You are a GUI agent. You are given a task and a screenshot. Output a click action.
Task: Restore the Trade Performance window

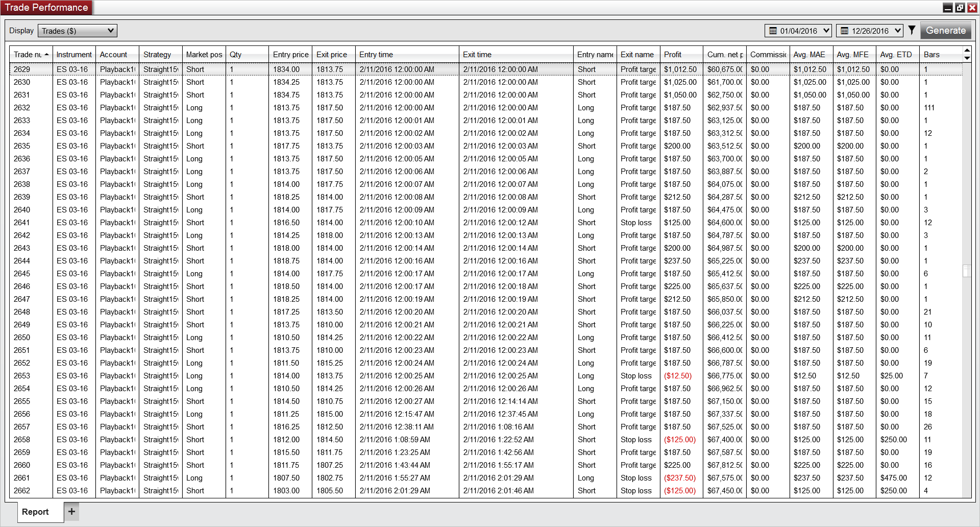960,8
